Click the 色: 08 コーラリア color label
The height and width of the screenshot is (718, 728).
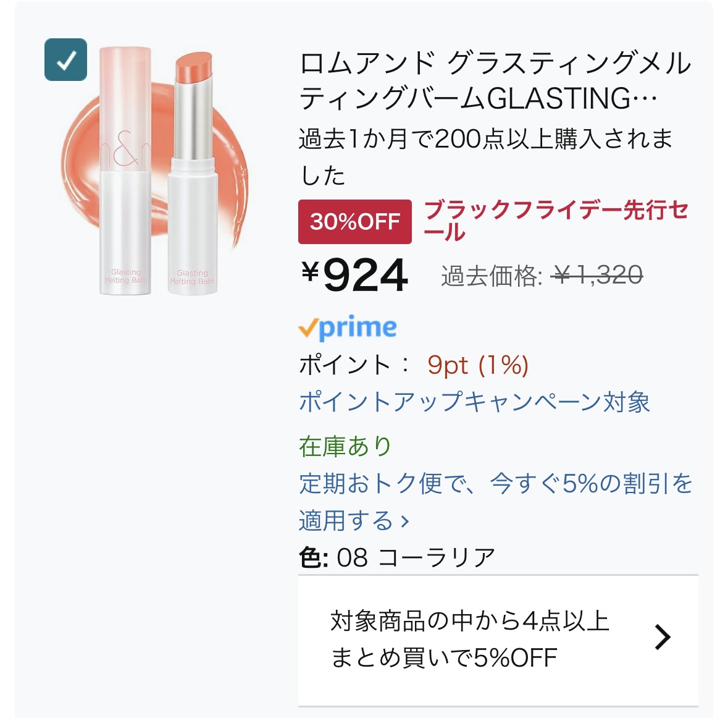tap(397, 557)
